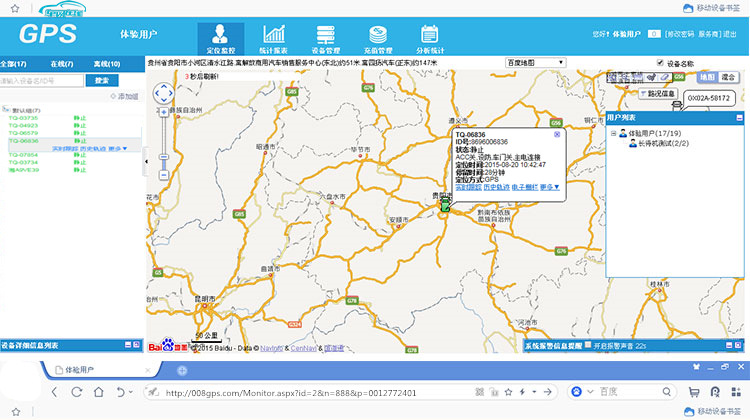Click shopping cart icon in browser toolbar

(x=694, y=392)
